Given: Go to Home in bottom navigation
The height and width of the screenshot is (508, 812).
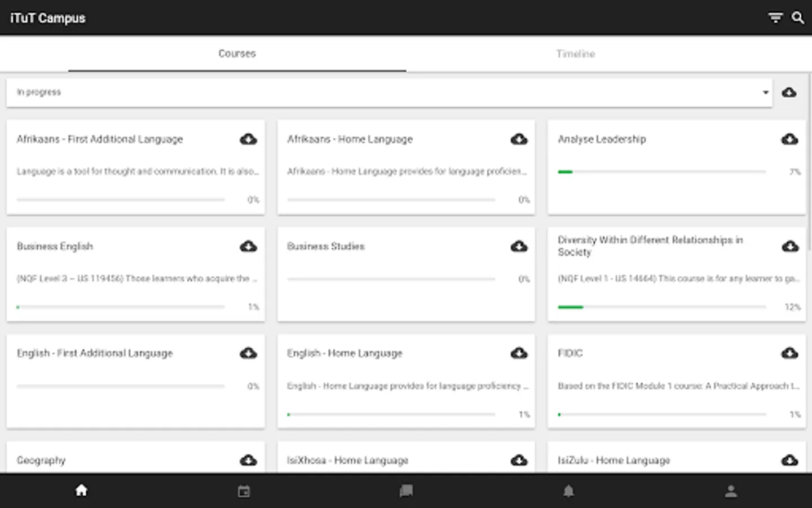Looking at the screenshot, I should pyautogui.click(x=81, y=491).
